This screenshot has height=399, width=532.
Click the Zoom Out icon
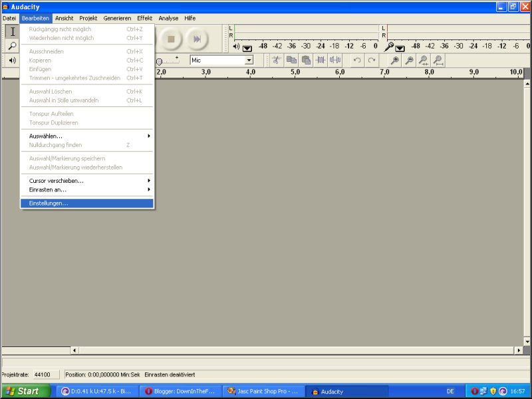coord(409,61)
